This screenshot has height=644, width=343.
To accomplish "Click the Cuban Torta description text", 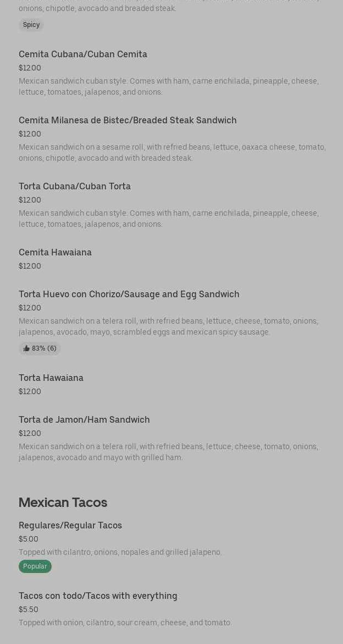I will pos(168,219).
